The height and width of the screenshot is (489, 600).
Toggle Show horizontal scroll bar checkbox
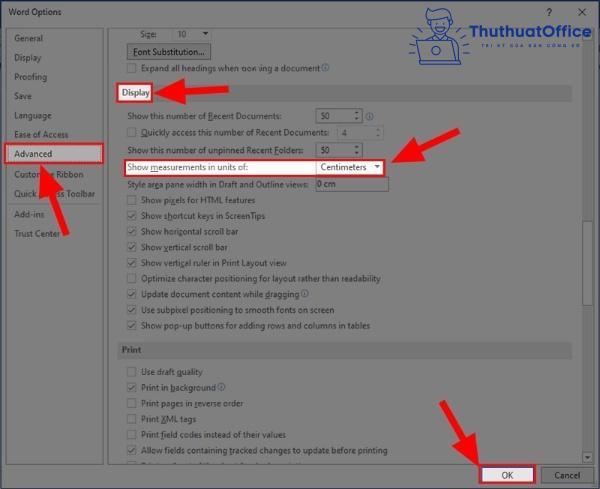[x=132, y=231]
